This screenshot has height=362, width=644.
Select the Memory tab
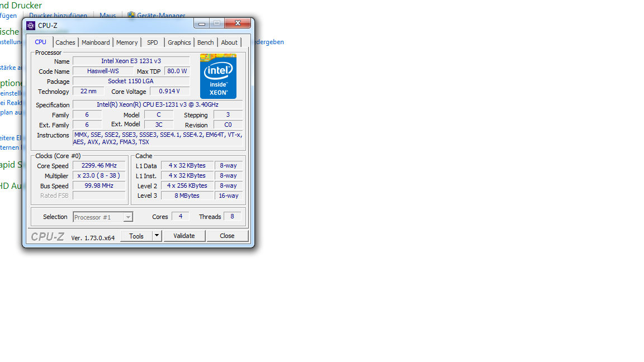[127, 42]
